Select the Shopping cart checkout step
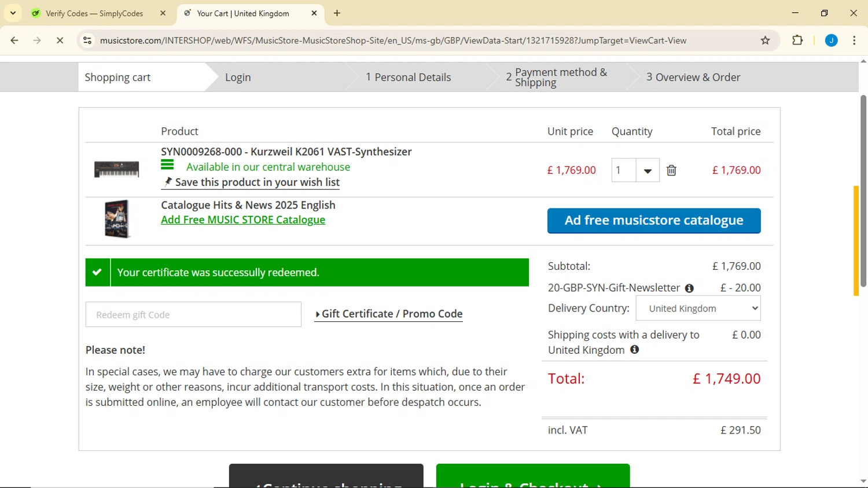This screenshot has height=488, width=868. tap(117, 77)
